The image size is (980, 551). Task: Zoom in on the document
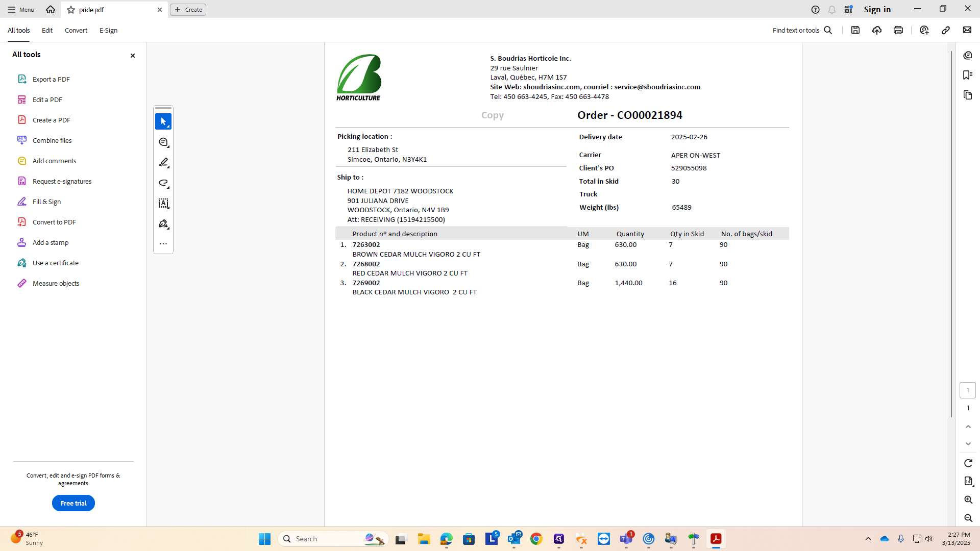coord(968,500)
